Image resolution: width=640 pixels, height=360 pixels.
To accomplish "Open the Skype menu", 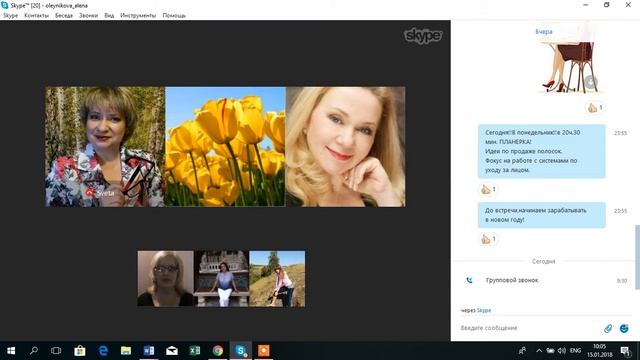I will [10, 16].
